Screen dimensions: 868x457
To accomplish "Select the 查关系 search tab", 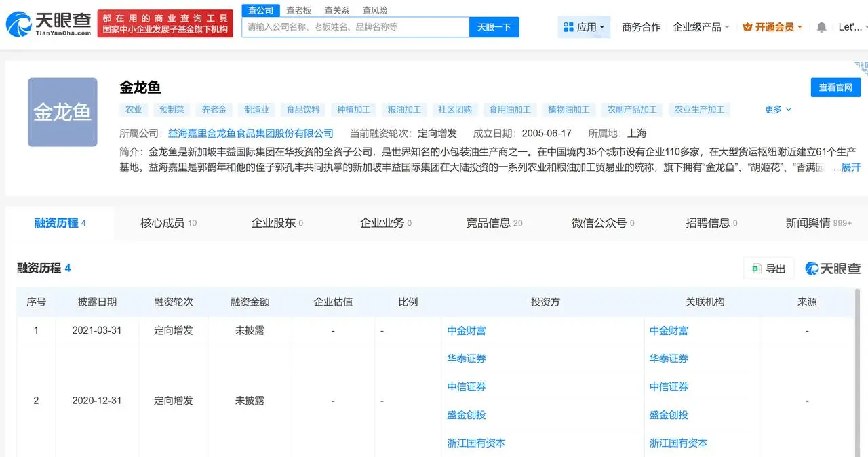I will pyautogui.click(x=337, y=10).
